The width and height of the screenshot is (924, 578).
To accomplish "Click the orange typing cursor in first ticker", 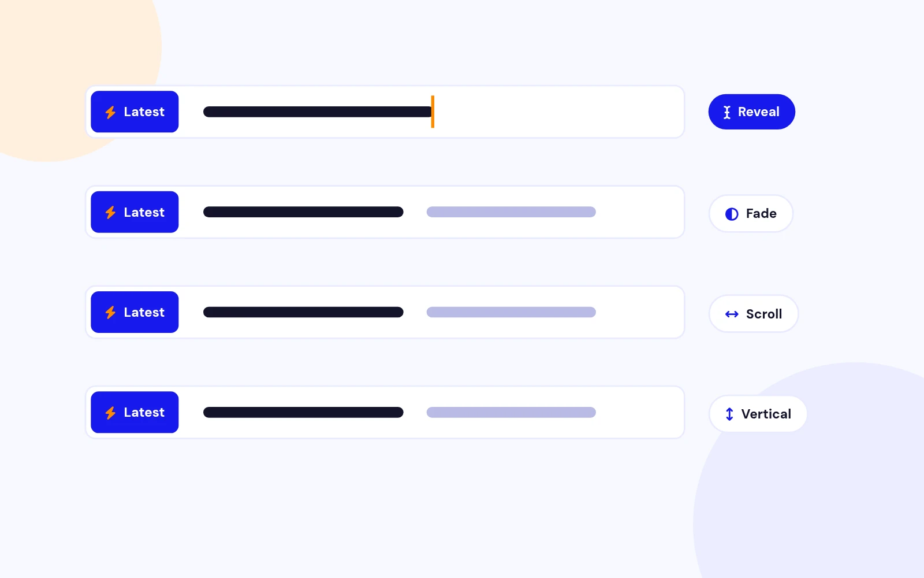I will pos(433,112).
